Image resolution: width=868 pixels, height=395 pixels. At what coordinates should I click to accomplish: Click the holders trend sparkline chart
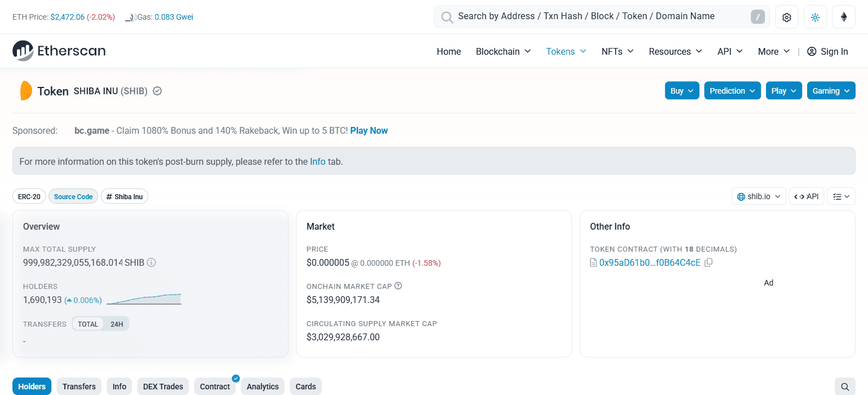click(144, 299)
